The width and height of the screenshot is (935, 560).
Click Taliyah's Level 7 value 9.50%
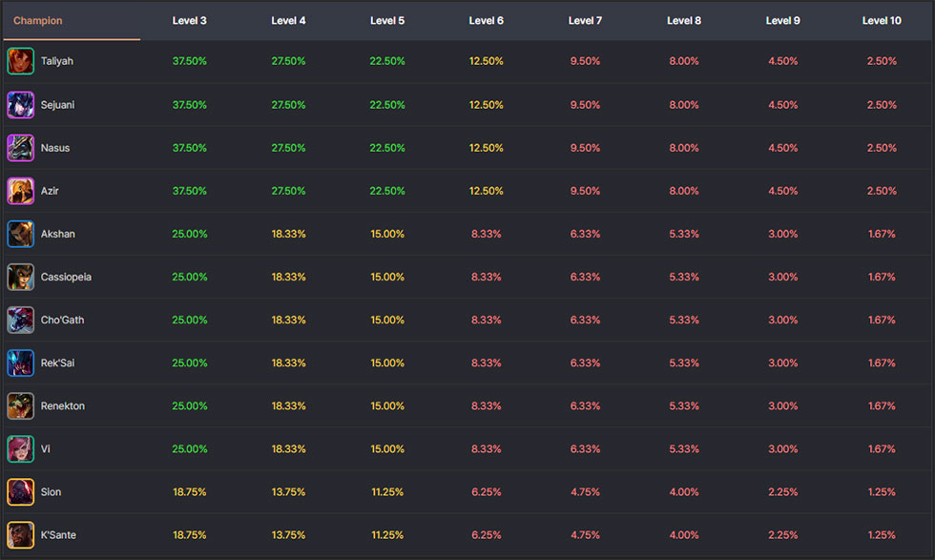point(585,61)
